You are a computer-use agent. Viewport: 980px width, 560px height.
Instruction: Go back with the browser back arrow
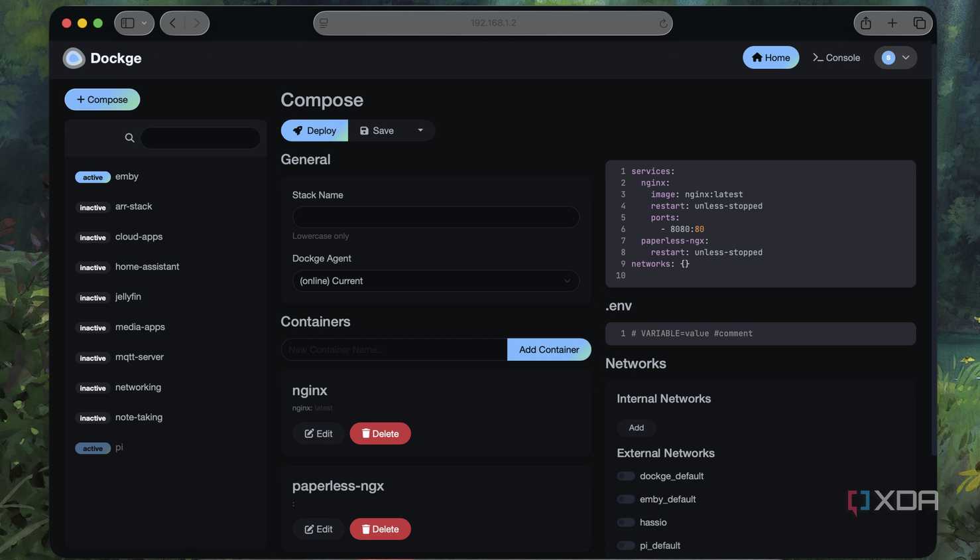tap(172, 23)
